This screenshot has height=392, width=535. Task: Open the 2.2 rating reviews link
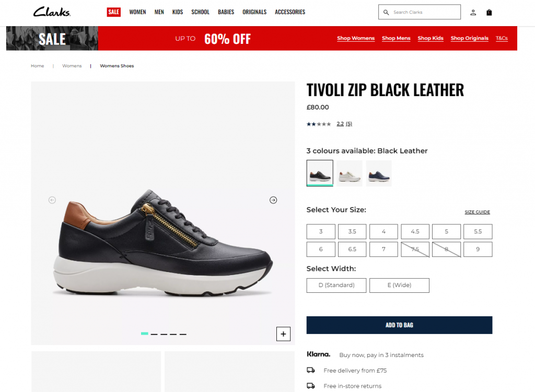pyautogui.click(x=344, y=124)
